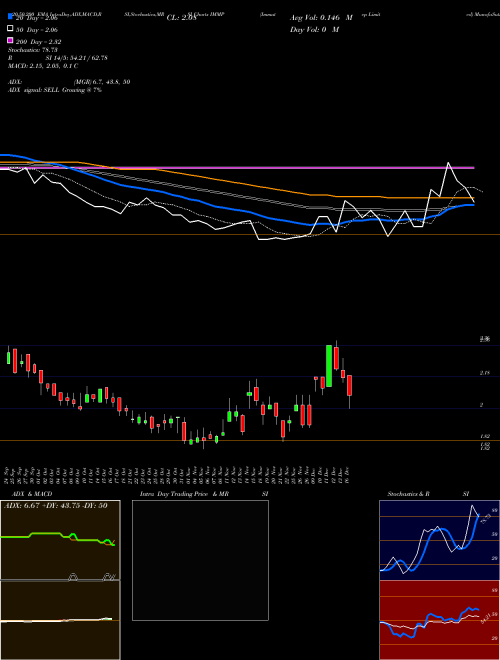This screenshot has height=660, width=500.
Task: Click the magenta 200 Day legend swatch
Action: 10,40
